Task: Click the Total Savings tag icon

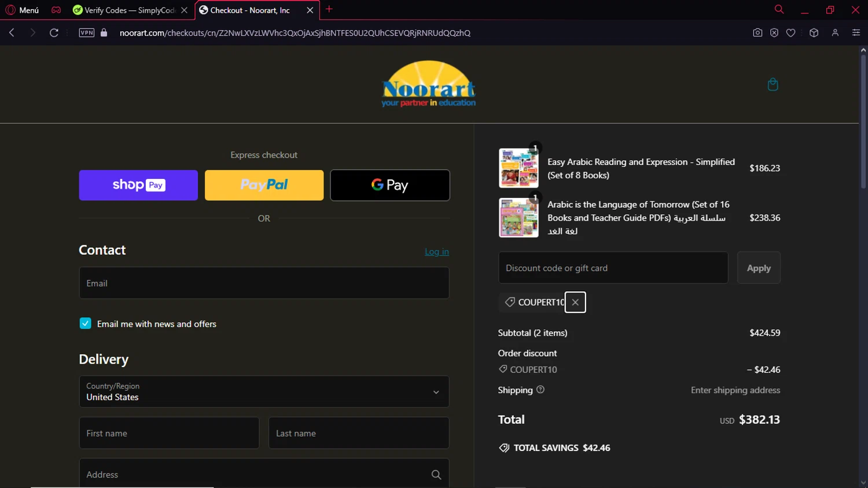Action: tap(504, 448)
